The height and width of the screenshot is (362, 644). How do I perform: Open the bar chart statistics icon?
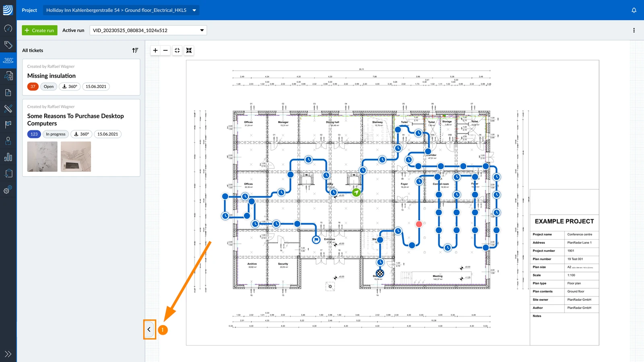8,157
